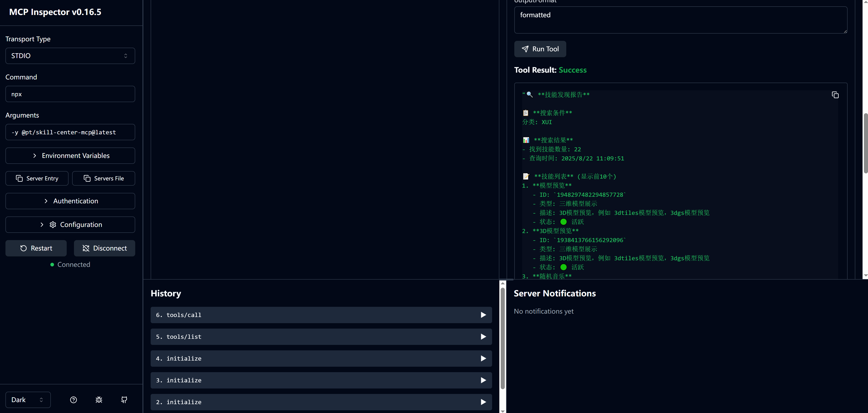
Task: Click the copy result icon in Tool Result
Action: 835,95
